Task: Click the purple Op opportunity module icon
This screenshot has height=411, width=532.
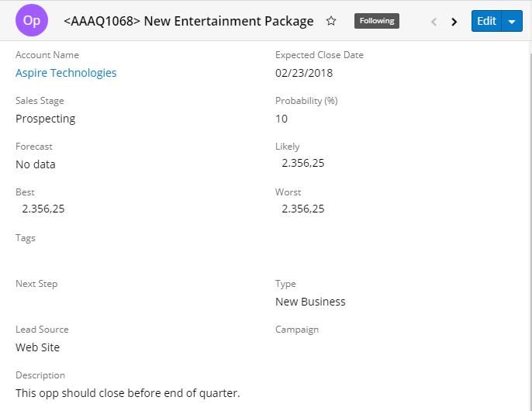Action: click(32, 21)
